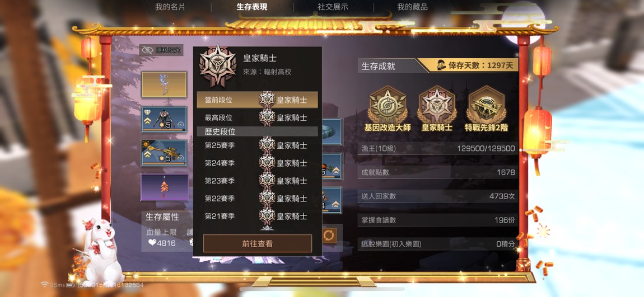Open the top gold-framed bow item slot
The width and height of the screenshot is (644, 297).
(164, 84)
